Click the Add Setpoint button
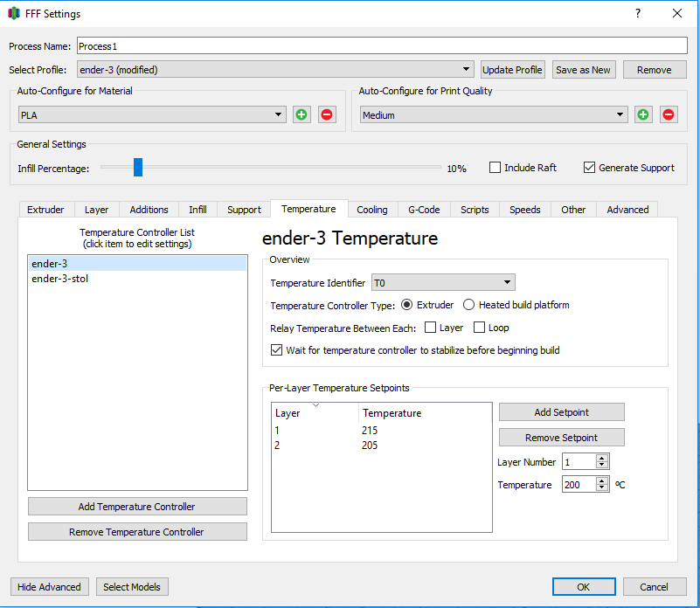The image size is (700, 608). click(562, 412)
